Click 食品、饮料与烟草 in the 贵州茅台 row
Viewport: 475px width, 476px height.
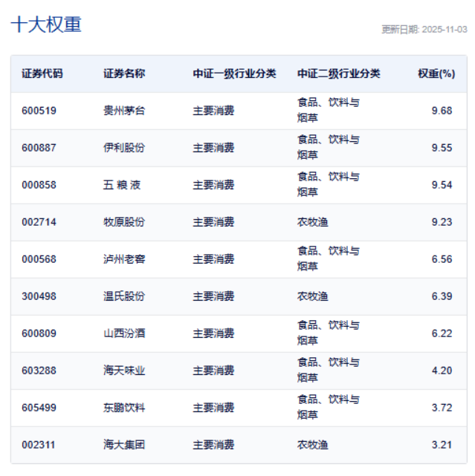coord(329,110)
